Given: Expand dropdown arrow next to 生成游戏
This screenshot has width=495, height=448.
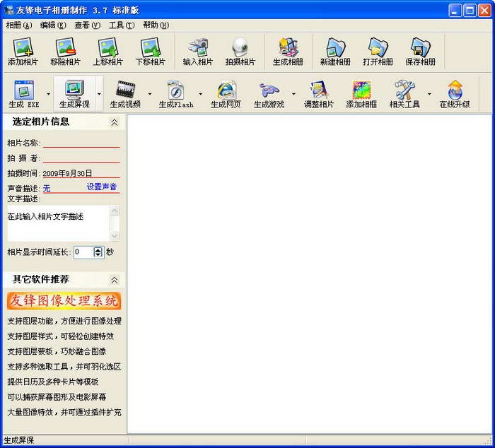Looking at the screenshot, I should coord(293,94).
